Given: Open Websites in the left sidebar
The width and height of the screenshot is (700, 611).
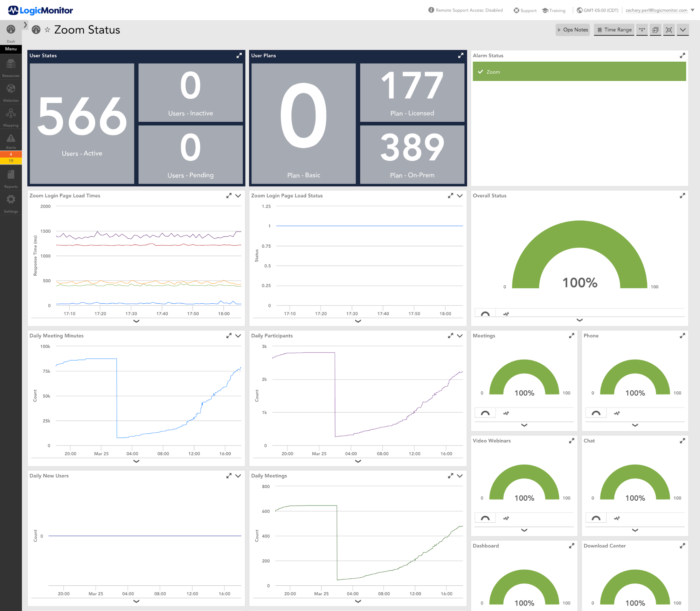Looking at the screenshot, I should click(11, 92).
